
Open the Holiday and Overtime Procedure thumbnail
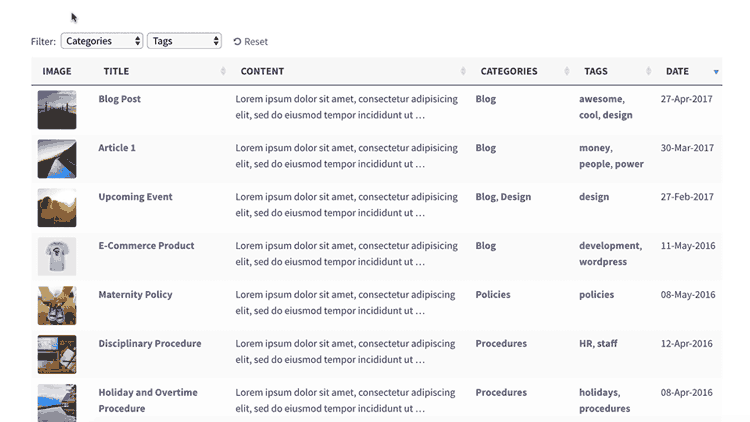[57, 403]
